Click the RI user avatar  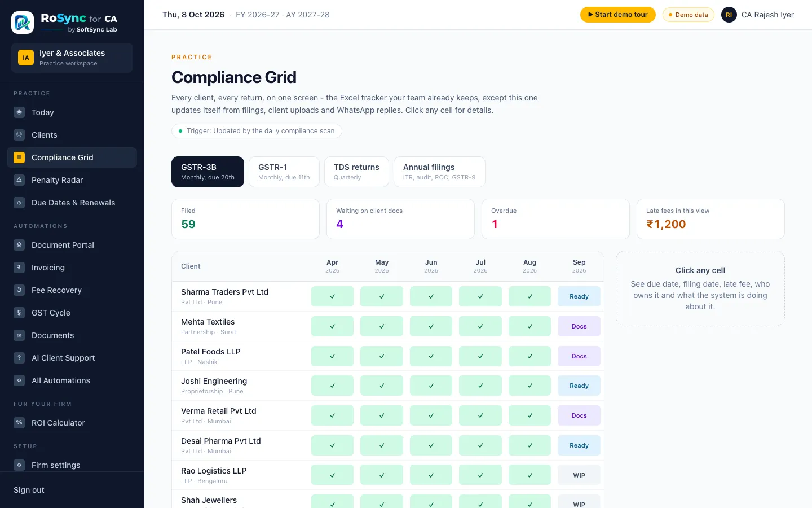729,15
